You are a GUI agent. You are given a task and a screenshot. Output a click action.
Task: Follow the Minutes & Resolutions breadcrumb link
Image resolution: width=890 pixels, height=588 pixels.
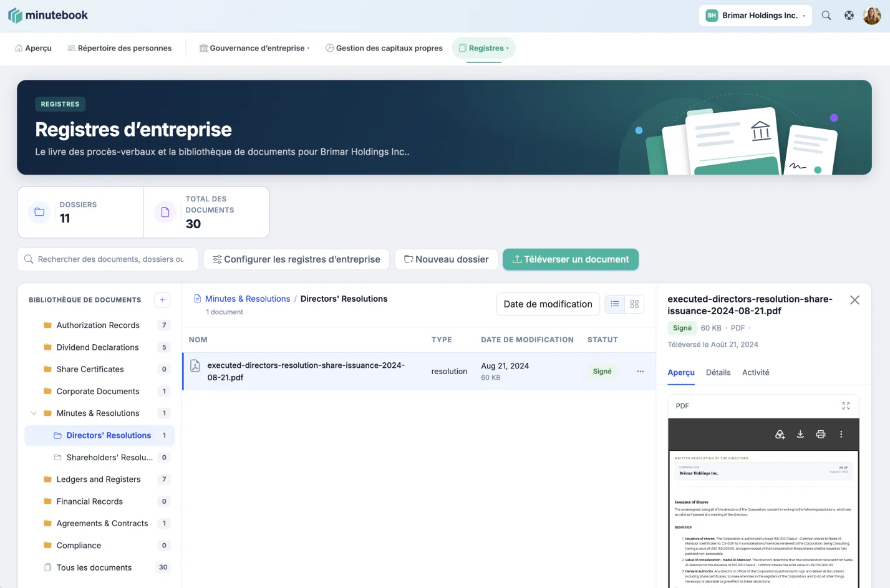pos(248,299)
